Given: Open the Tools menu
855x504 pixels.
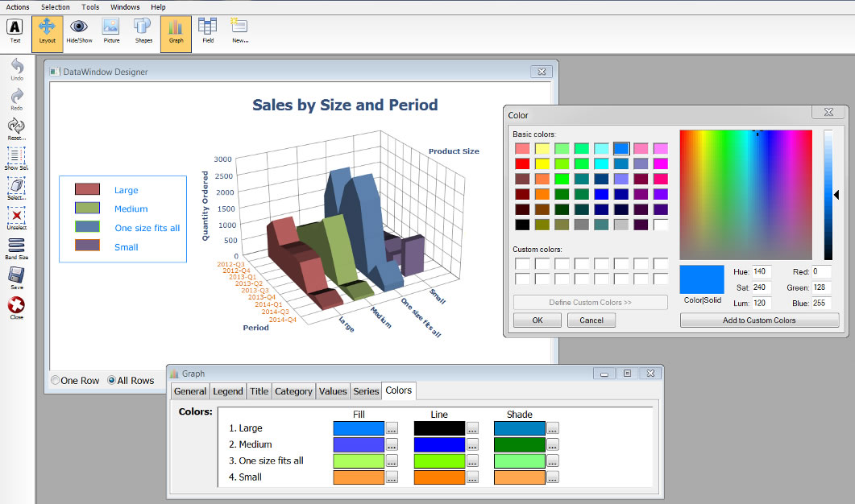Looking at the screenshot, I should (90, 7).
